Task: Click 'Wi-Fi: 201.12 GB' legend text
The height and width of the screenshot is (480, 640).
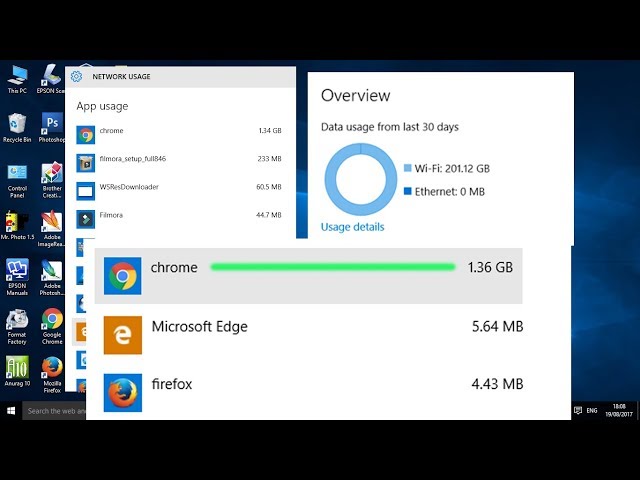Action: point(452,169)
